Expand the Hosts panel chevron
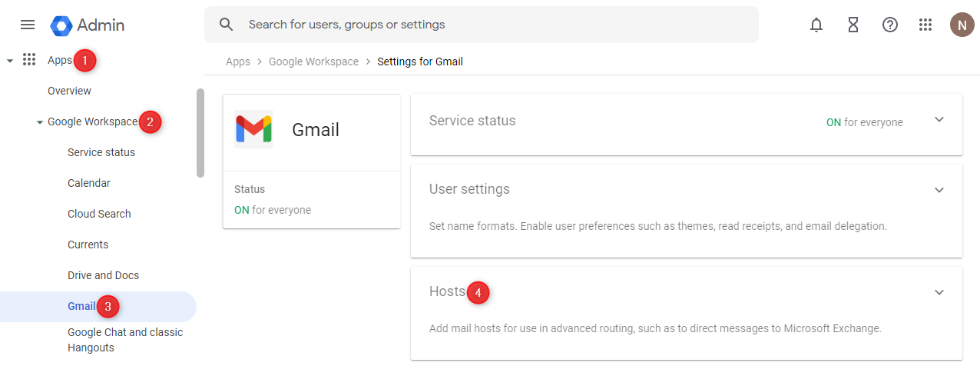This screenshot has height=366, width=980. coord(939,292)
